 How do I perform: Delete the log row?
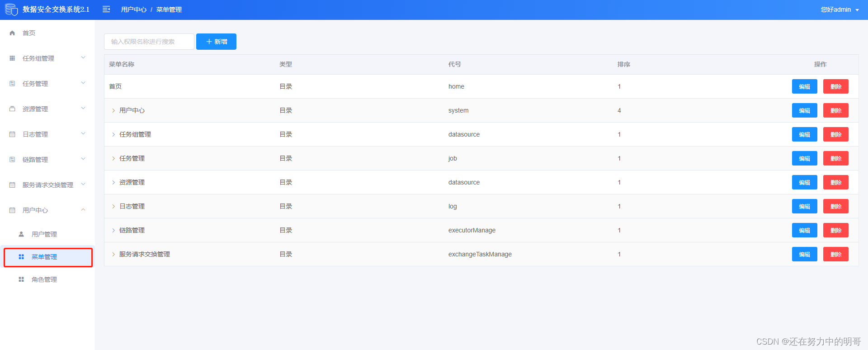click(x=835, y=206)
